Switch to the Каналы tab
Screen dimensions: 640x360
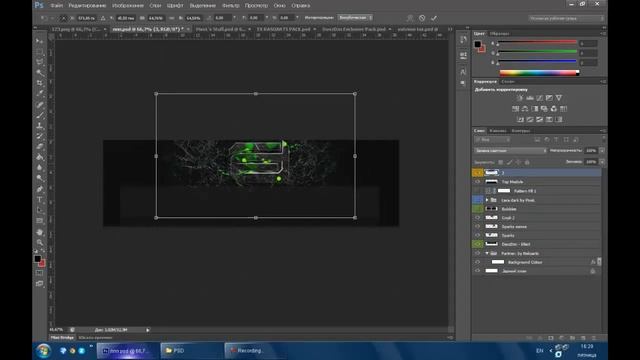coord(498,131)
